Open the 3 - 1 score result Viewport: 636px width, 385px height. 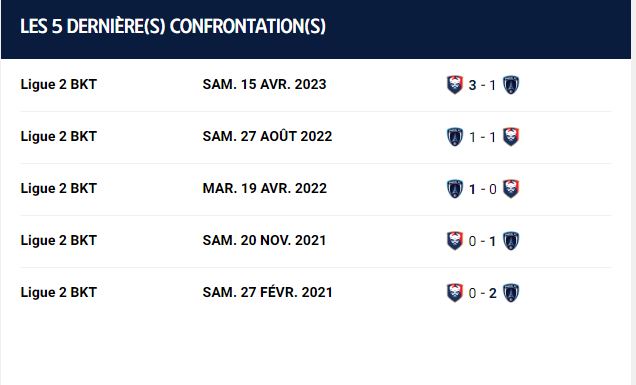(x=482, y=85)
